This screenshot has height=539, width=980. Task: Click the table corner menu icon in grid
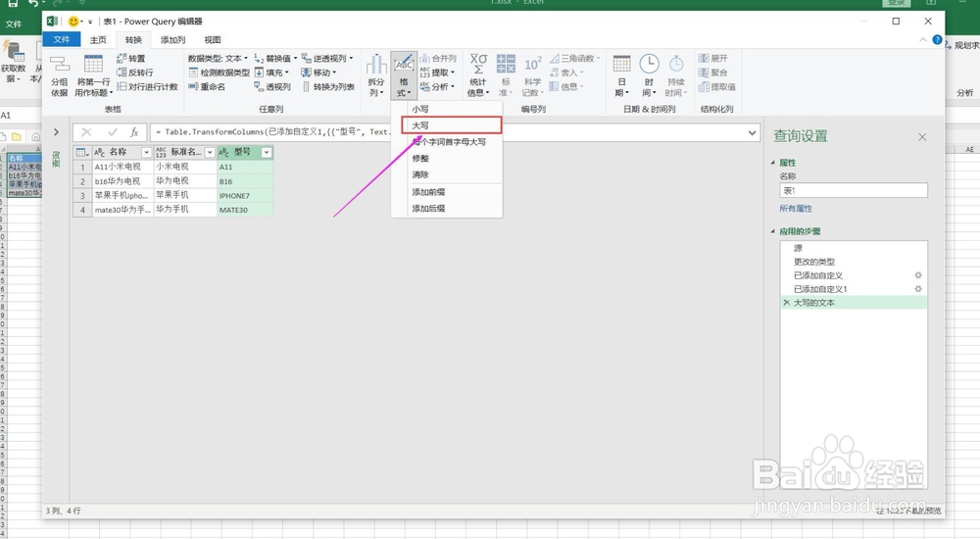click(x=82, y=152)
